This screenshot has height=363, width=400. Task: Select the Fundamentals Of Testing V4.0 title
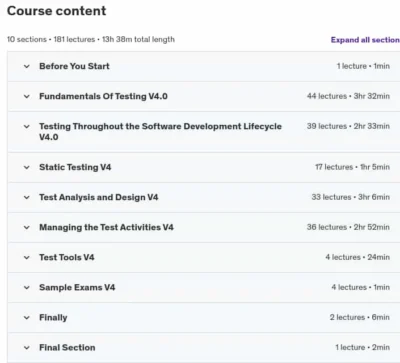[103, 96]
